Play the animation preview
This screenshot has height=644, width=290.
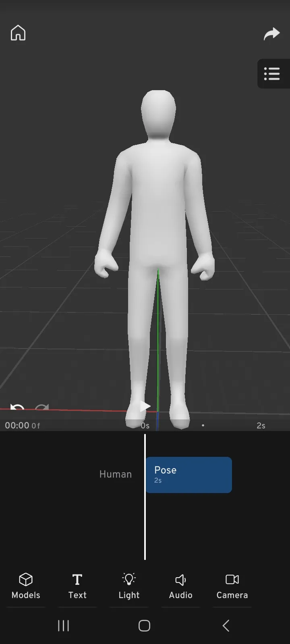click(145, 406)
